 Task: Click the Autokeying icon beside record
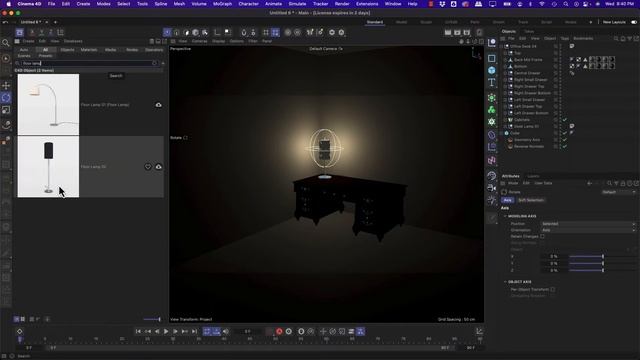(289, 331)
